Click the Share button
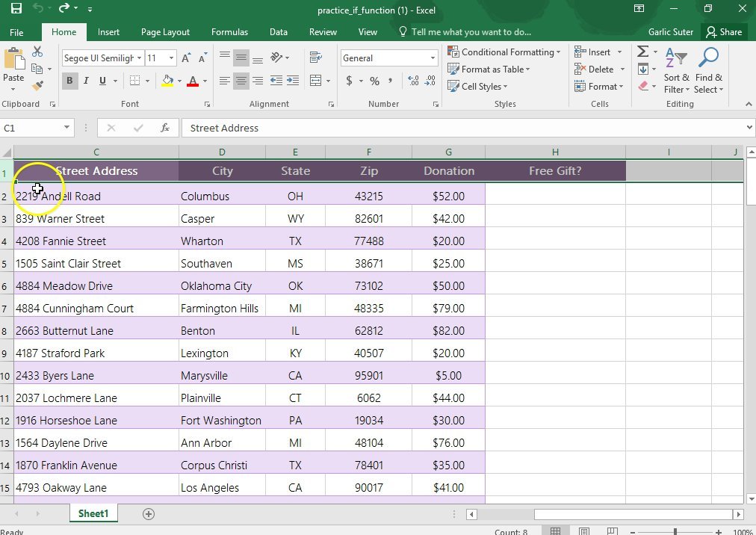 pyautogui.click(x=724, y=31)
